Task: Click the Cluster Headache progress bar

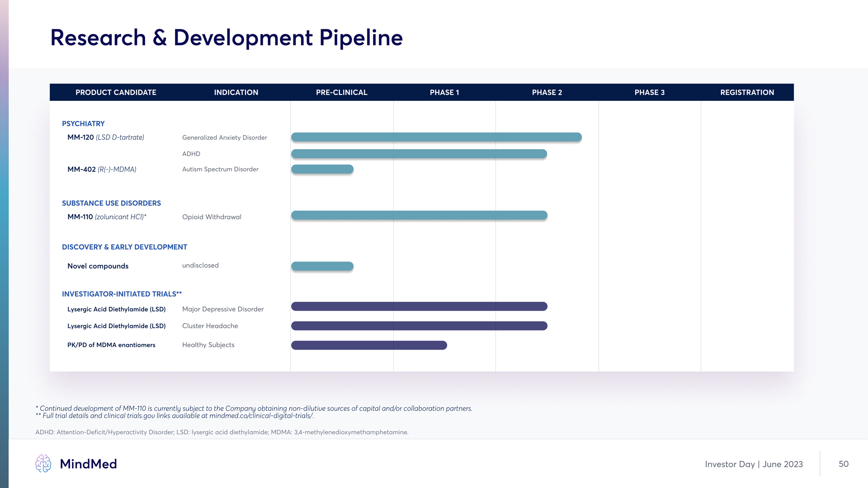Action: 419,326
